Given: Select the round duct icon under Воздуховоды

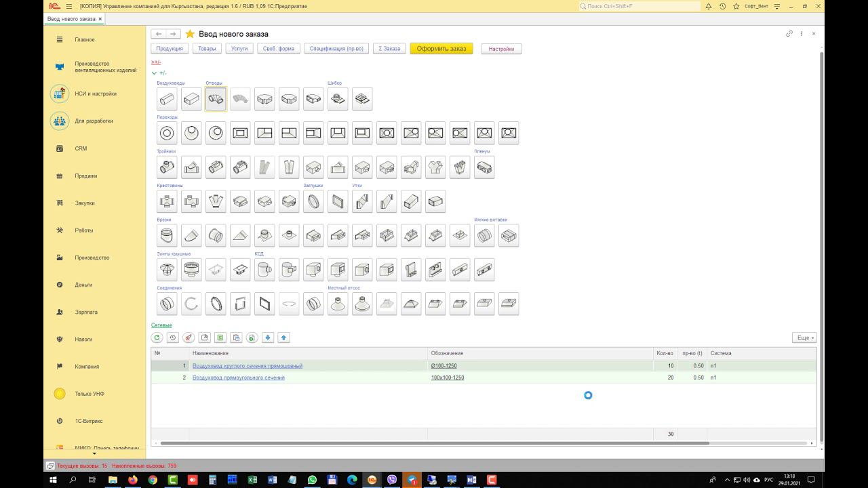Looking at the screenshot, I should tap(167, 99).
